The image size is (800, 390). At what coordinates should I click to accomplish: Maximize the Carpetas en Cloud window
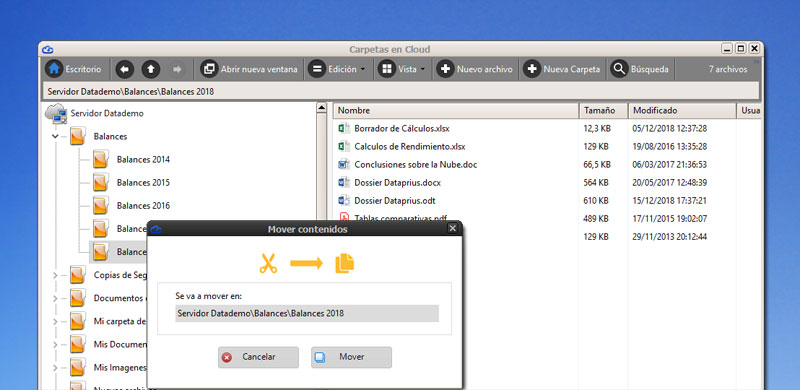pos(740,49)
